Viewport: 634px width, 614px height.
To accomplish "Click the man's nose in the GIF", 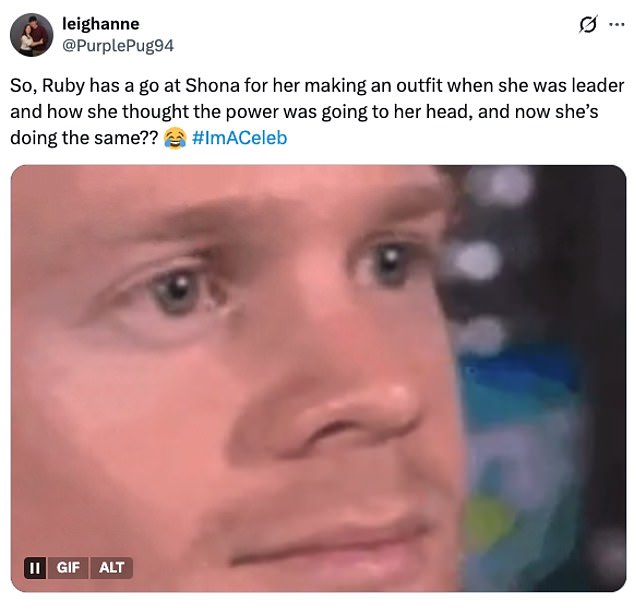I will point(356,416).
